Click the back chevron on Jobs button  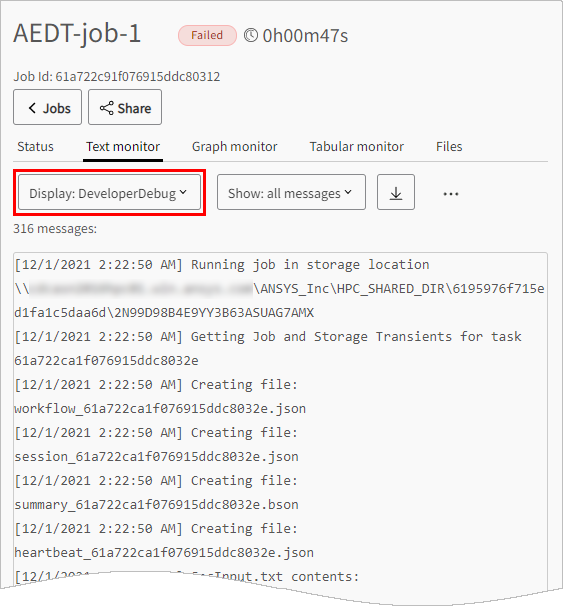tap(33, 108)
